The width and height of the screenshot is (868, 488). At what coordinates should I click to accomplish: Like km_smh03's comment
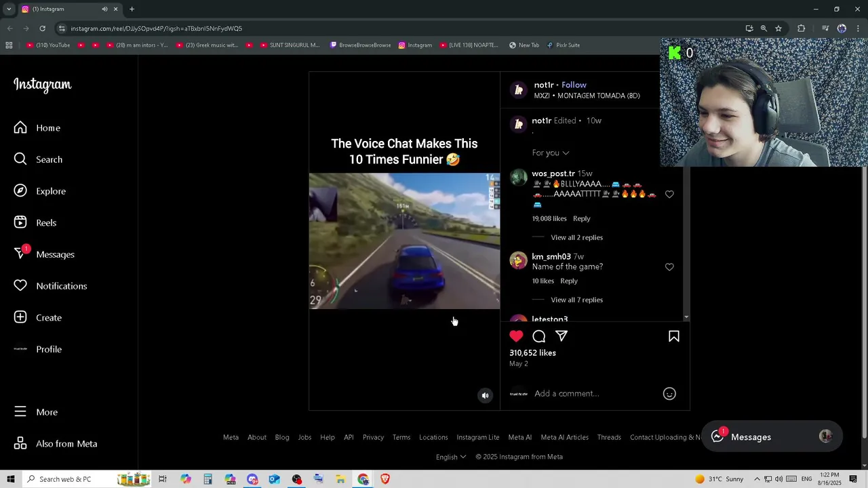[x=669, y=267]
